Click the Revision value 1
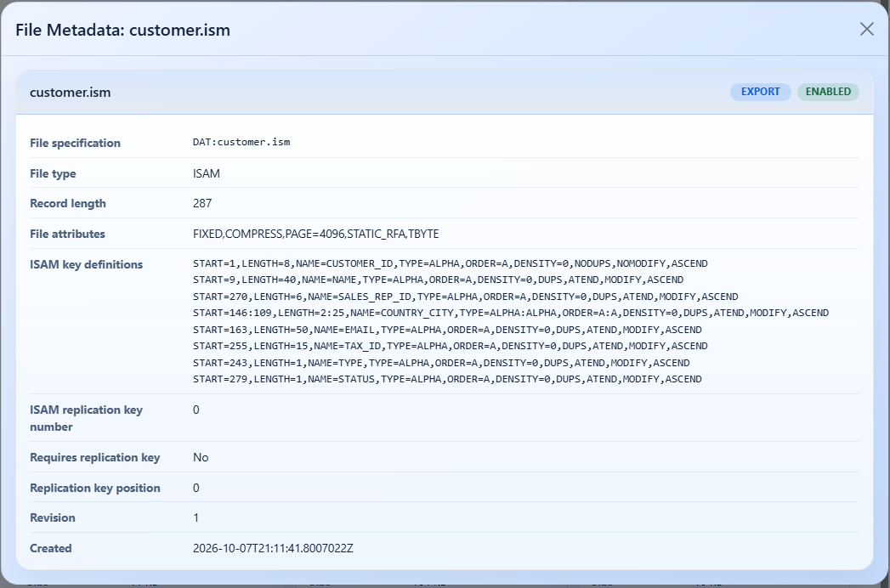 (196, 517)
